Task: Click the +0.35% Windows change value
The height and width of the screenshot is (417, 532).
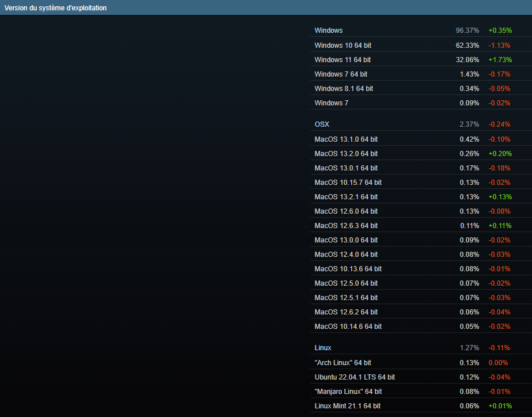Action: (500, 31)
